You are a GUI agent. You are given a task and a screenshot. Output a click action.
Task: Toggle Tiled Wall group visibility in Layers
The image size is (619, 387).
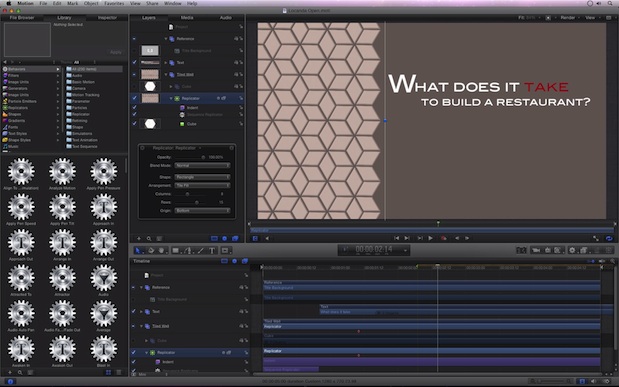coord(134,74)
